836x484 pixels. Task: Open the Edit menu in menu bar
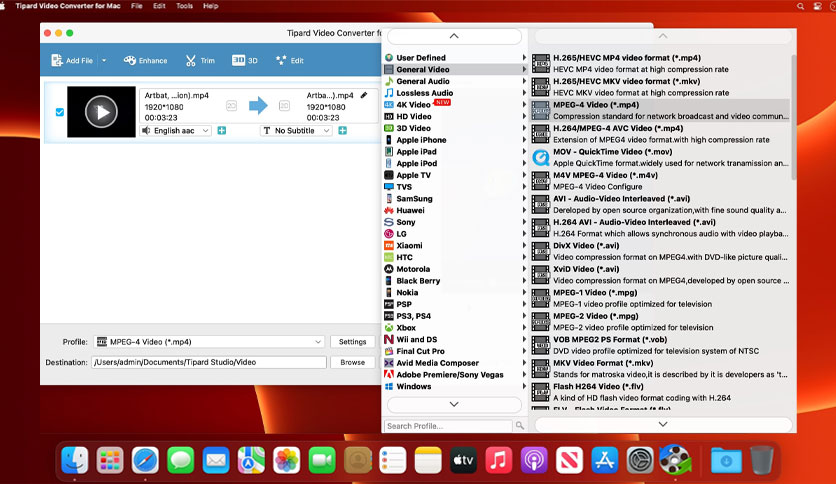[159, 6]
